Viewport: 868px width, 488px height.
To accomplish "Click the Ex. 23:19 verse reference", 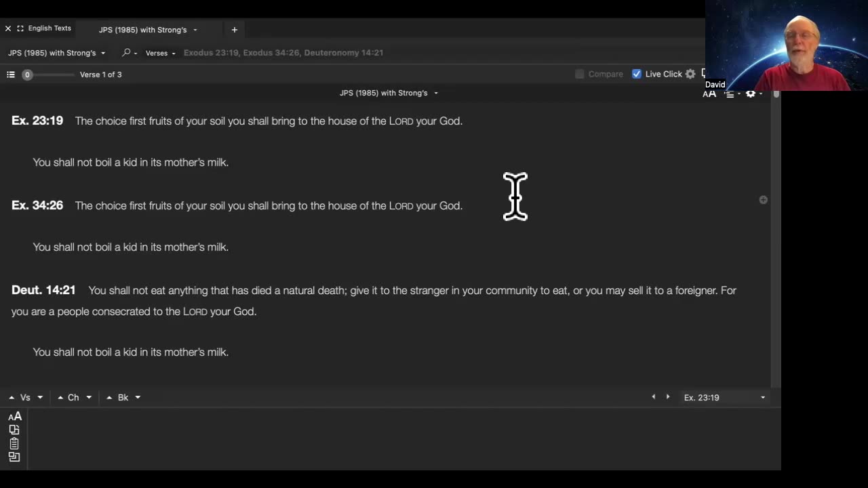I will pos(37,121).
